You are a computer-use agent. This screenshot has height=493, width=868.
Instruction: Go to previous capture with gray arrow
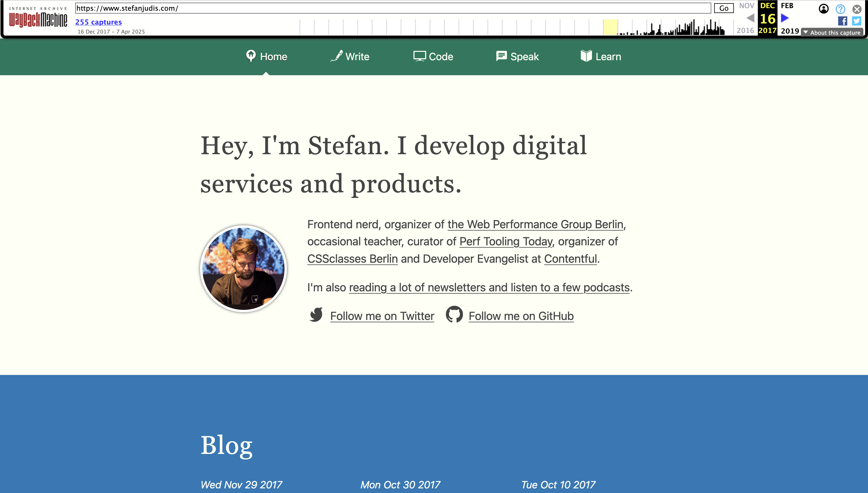point(750,18)
